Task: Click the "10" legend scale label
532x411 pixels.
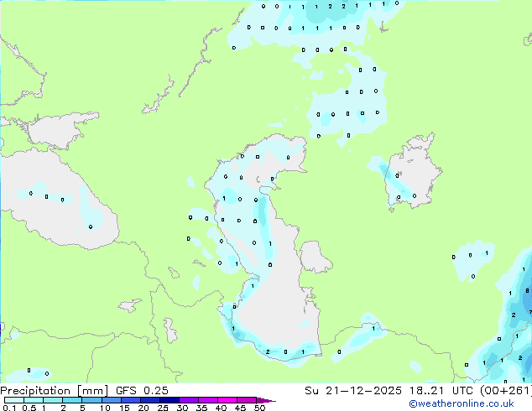Action: (105, 408)
